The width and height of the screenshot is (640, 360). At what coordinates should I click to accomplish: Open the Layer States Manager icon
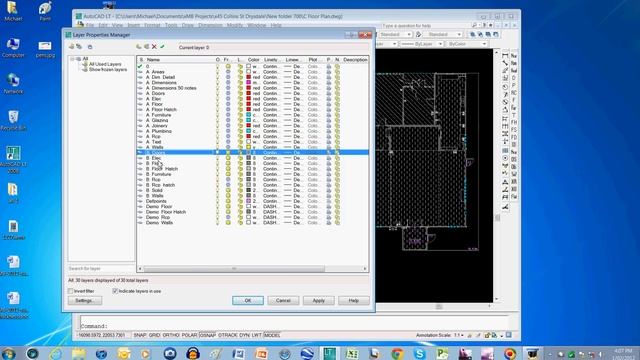(90, 47)
